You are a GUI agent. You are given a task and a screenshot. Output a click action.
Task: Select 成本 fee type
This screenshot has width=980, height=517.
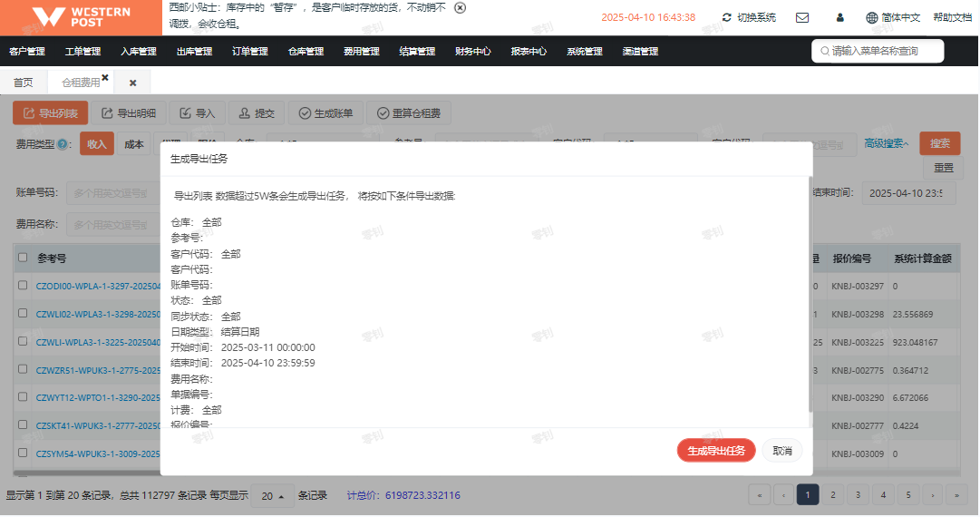click(134, 144)
